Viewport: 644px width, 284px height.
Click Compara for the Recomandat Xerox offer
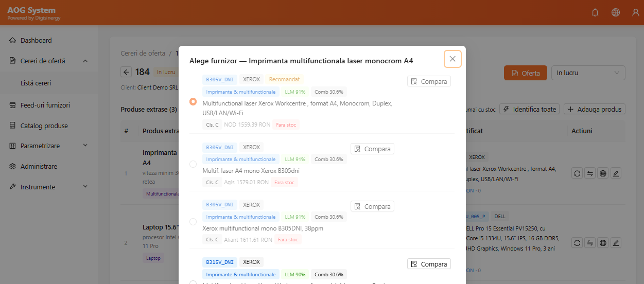click(429, 81)
